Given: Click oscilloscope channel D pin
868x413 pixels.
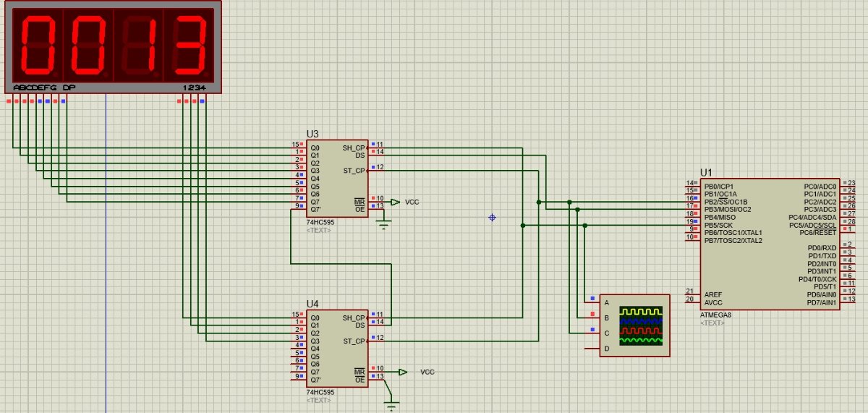Looking at the screenshot, I should point(594,348).
